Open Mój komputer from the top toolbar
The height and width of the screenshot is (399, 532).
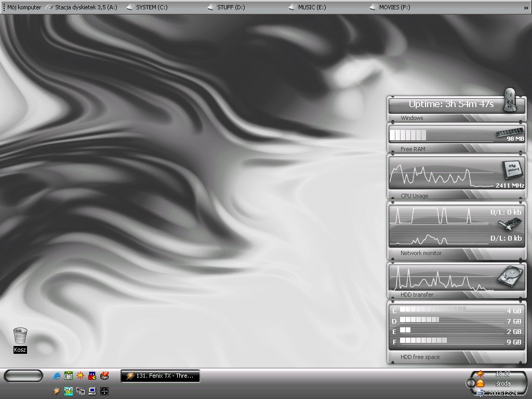[24, 7]
